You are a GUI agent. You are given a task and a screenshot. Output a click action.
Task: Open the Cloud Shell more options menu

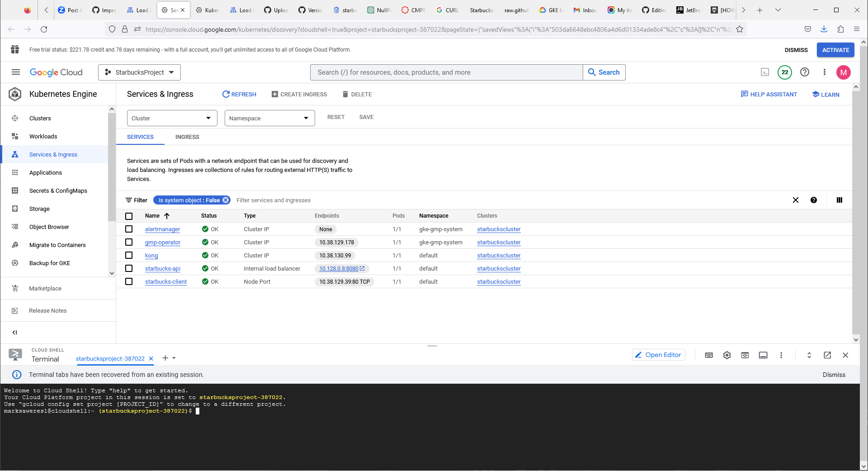(781, 355)
